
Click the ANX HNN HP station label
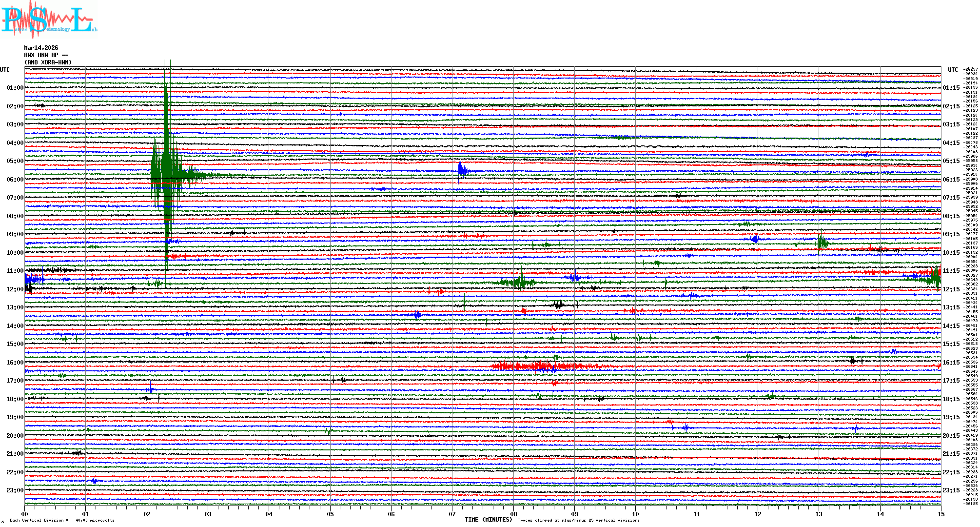46,55
